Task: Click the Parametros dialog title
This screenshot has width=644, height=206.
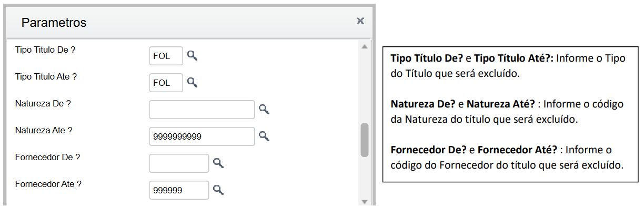Action: coord(54,23)
